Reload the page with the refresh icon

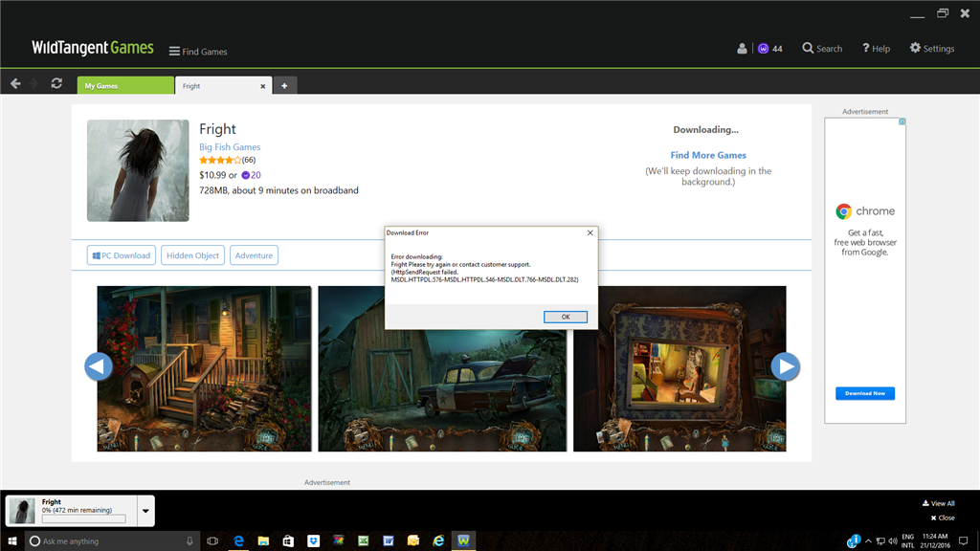[56, 84]
